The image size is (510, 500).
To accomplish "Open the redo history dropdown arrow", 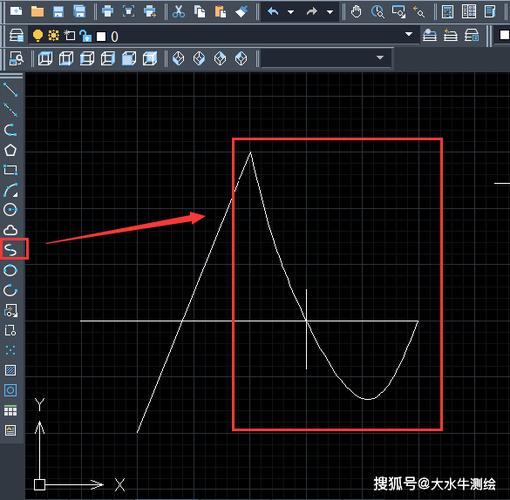I will pos(330,12).
